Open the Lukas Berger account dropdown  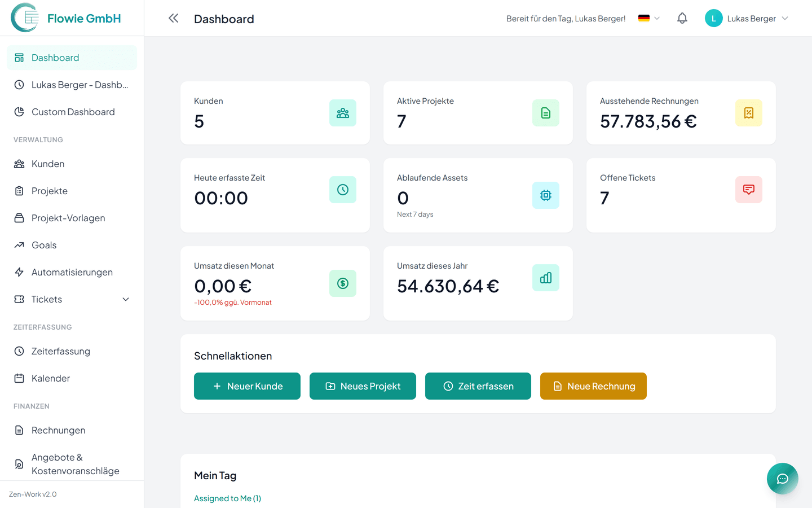point(747,18)
